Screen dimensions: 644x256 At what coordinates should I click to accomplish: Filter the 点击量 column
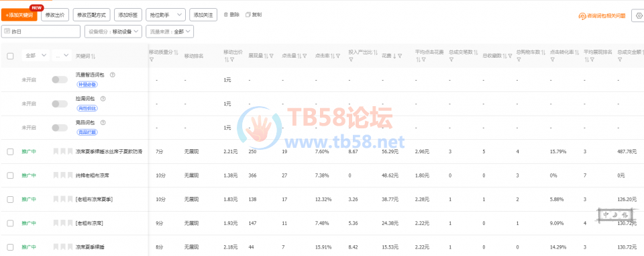click(305, 56)
